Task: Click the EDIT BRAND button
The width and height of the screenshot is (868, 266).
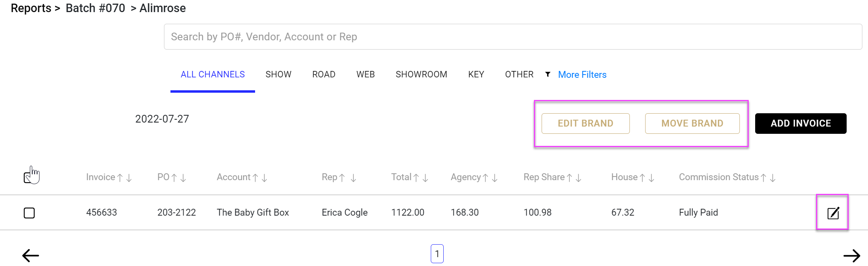Action: [585, 123]
